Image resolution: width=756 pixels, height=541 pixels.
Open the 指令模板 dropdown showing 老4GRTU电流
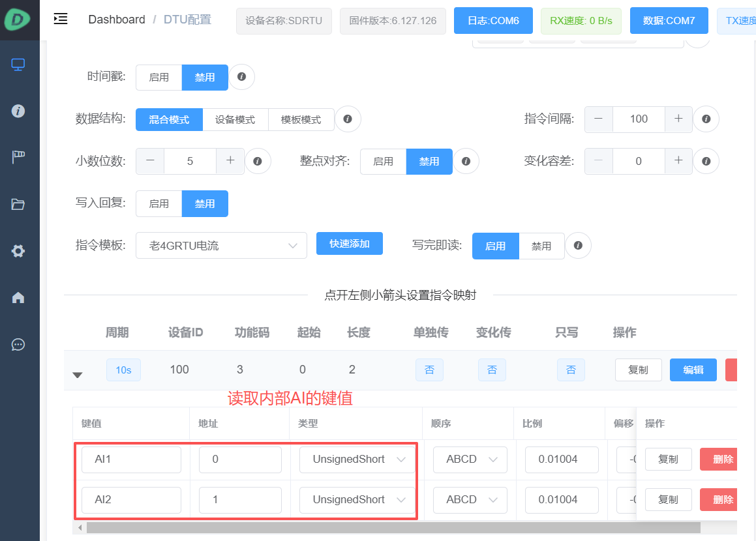tap(221, 245)
